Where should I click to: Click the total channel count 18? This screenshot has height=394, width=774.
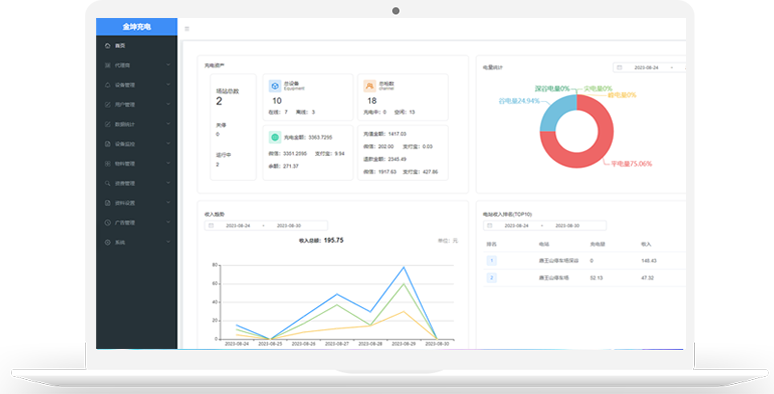pyautogui.click(x=372, y=101)
